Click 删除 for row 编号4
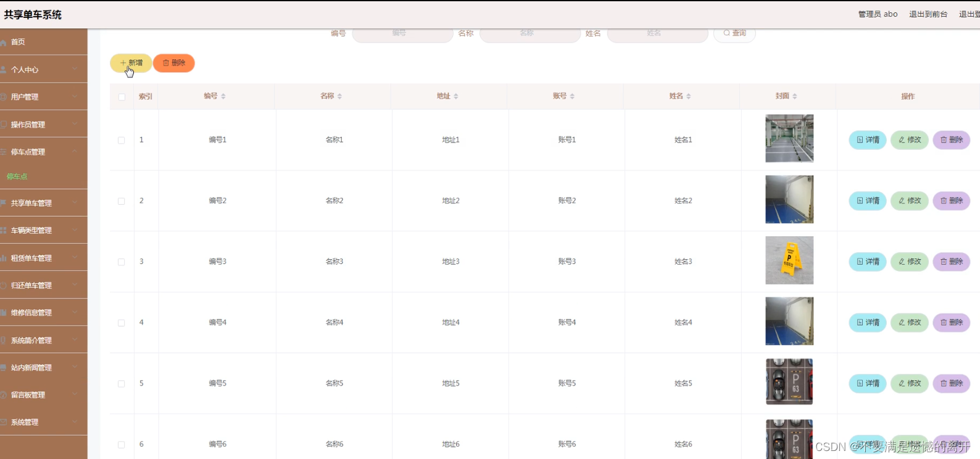Image resolution: width=980 pixels, height=459 pixels. click(x=952, y=323)
